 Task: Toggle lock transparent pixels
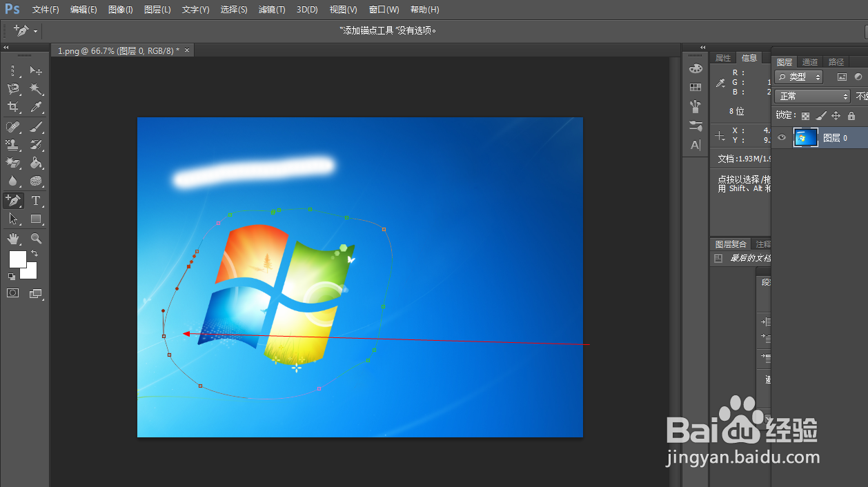(805, 116)
